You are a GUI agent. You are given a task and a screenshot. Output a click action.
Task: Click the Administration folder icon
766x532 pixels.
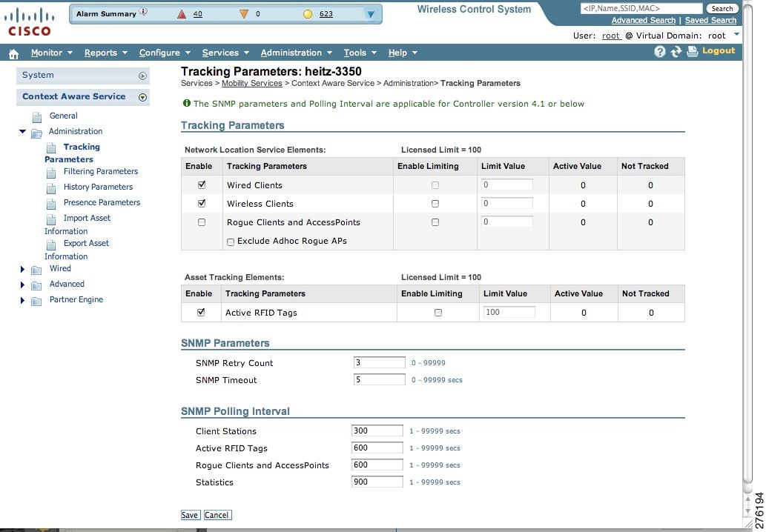[36, 133]
